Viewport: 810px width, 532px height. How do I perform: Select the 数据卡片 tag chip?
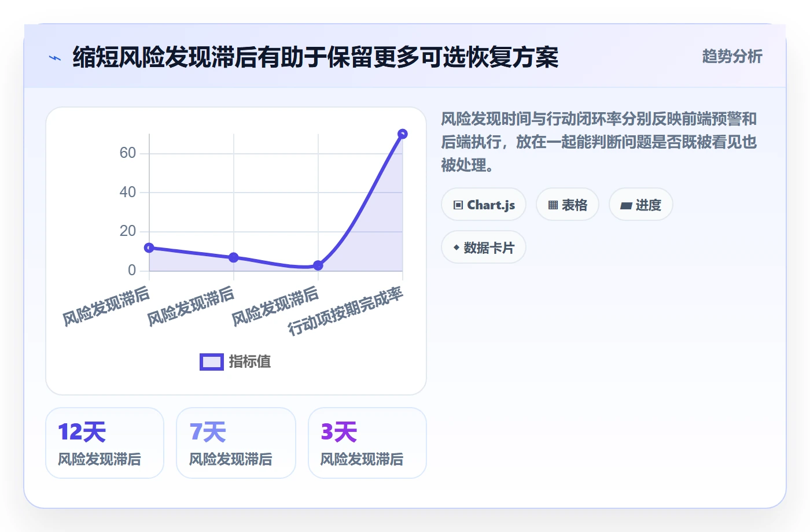point(484,247)
